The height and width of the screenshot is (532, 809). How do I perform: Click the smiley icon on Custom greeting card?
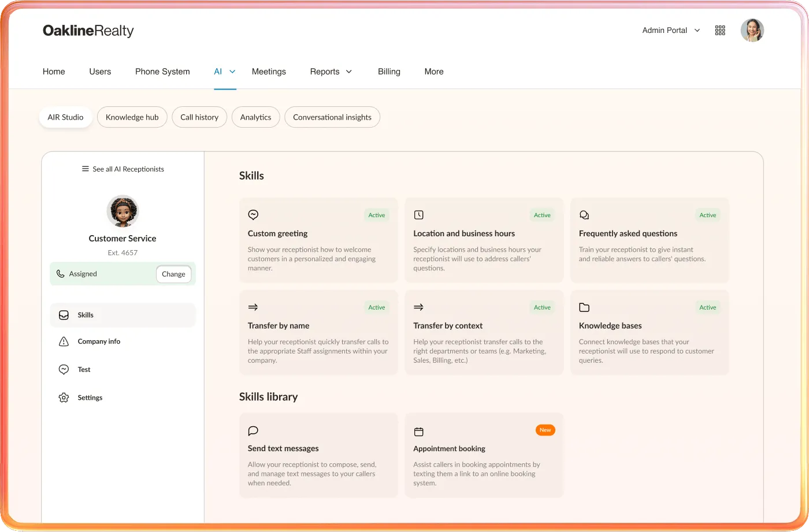tap(253, 214)
